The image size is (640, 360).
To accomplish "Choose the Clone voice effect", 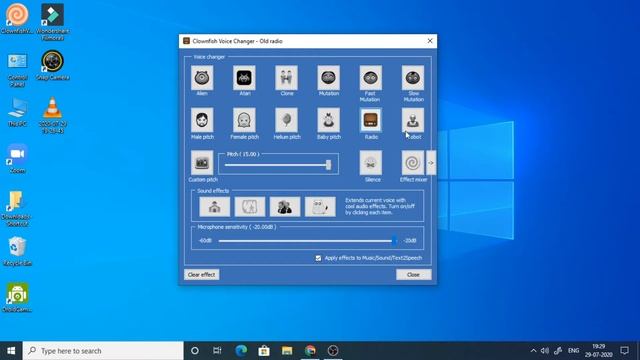I will click(287, 78).
